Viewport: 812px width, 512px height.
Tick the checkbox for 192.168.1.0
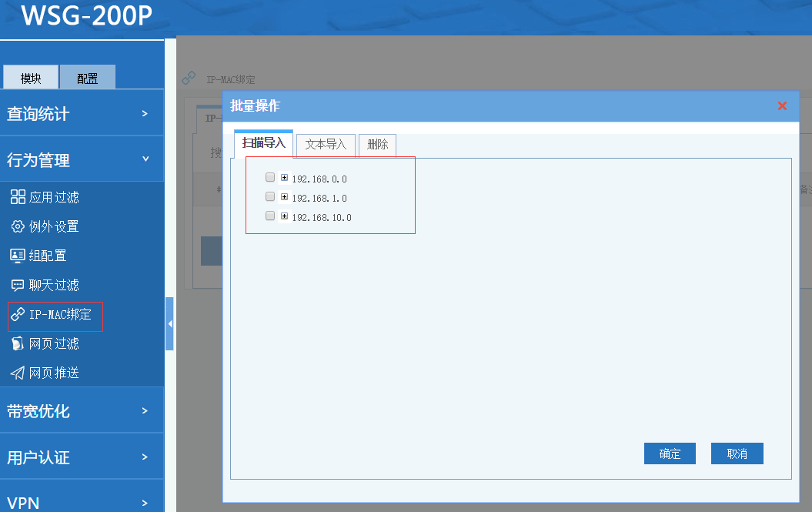tap(270, 197)
